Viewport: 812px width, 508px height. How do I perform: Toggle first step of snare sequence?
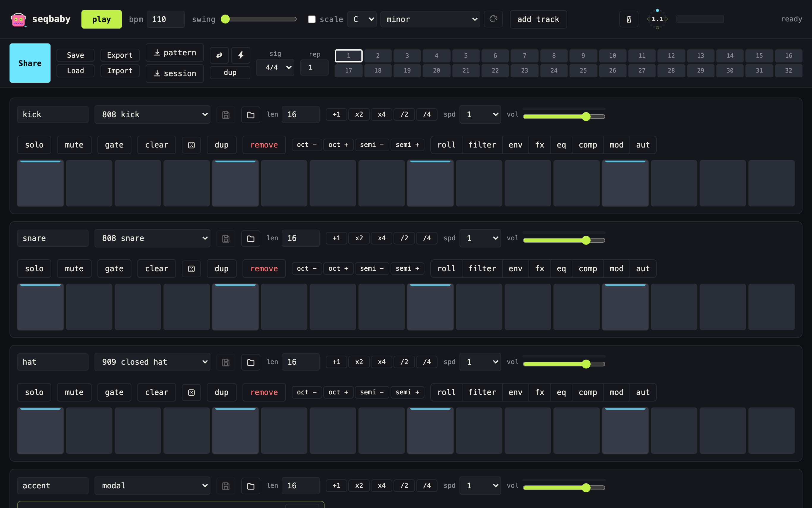(x=40, y=307)
